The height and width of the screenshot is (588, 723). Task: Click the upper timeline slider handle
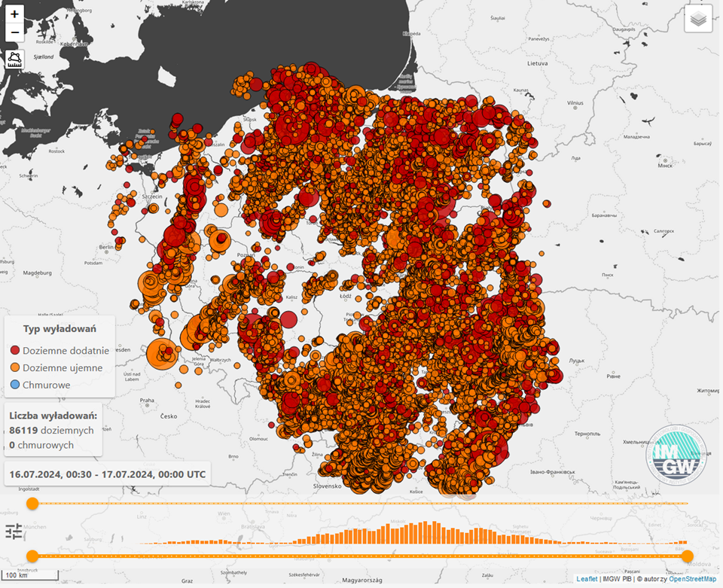32,503
